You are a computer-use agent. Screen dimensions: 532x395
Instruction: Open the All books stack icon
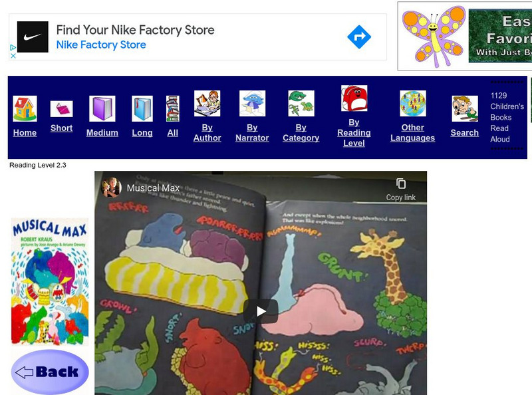pyautogui.click(x=173, y=108)
